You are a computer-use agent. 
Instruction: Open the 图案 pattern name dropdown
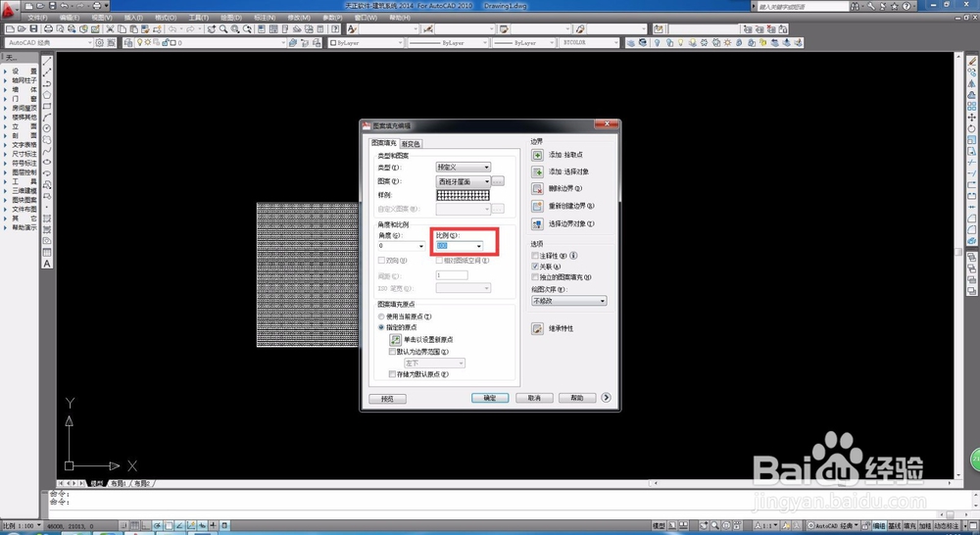pyautogui.click(x=464, y=181)
